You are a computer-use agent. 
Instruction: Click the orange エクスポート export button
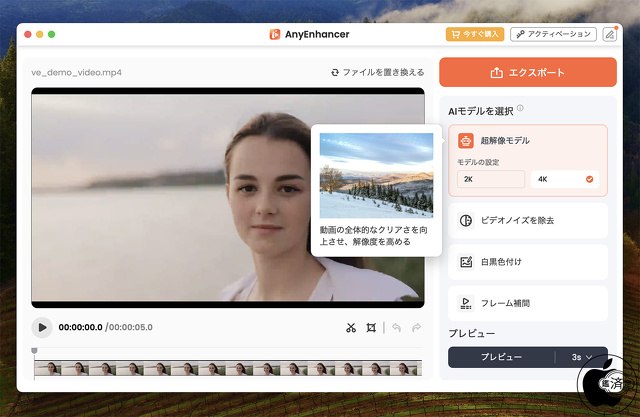[x=528, y=72]
